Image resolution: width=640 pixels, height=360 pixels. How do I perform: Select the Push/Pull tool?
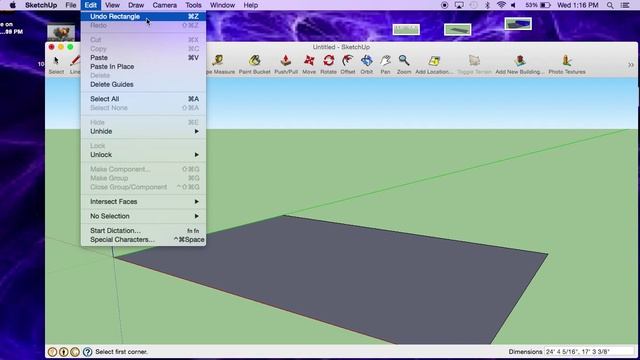click(x=286, y=64)
